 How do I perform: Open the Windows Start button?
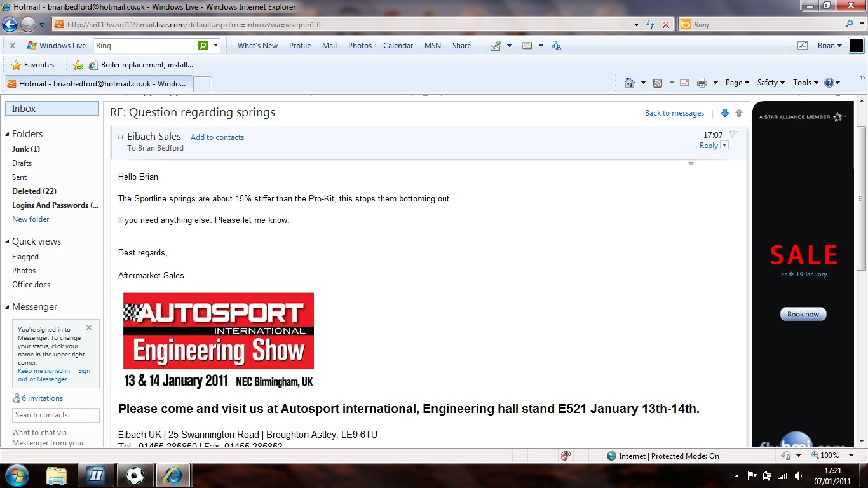[16, 475]
